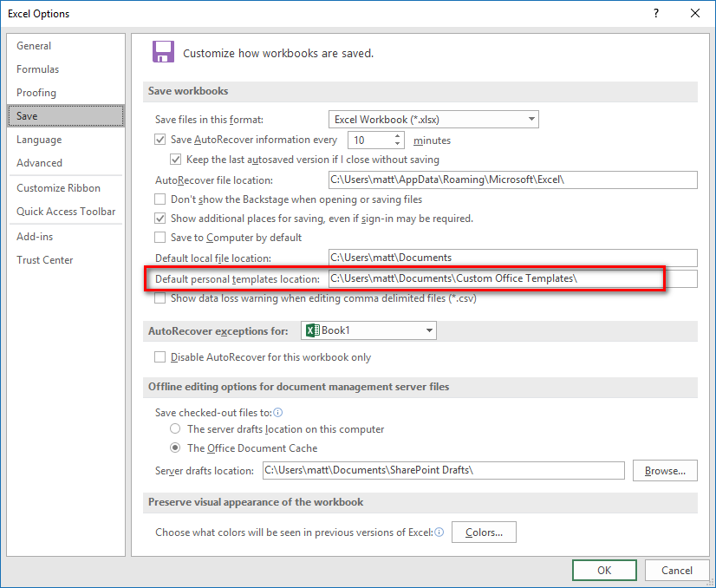Screen dimensions: 716x588
Task: Click the OK button
Action: click(x=604, y=570)
